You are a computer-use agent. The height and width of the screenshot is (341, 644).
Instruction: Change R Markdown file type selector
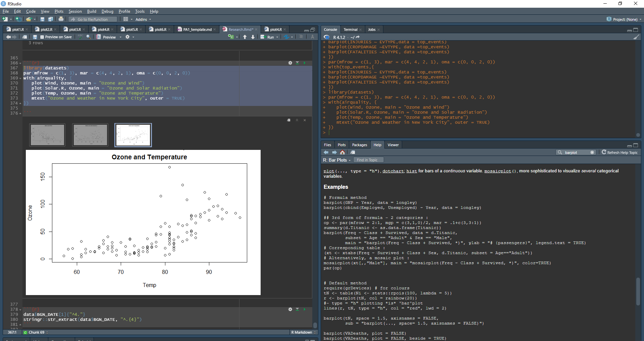pyautogui.click(x=303, y=332)
